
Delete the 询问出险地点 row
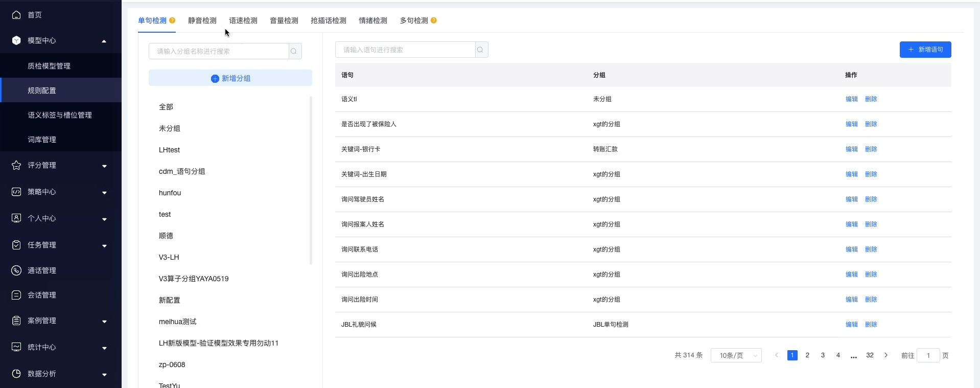click(871, 275)
